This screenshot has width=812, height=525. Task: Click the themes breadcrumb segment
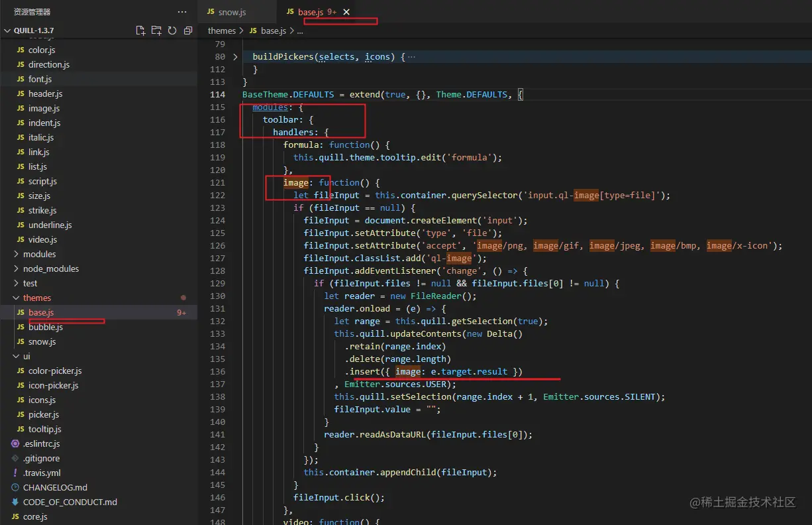coord(222,30)
